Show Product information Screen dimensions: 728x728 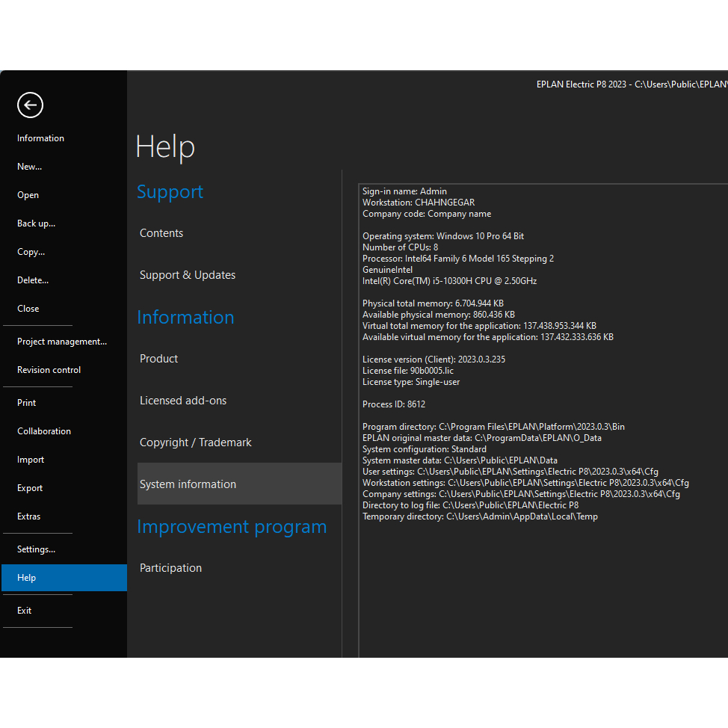pyautogui.click(x=159, y=359)
